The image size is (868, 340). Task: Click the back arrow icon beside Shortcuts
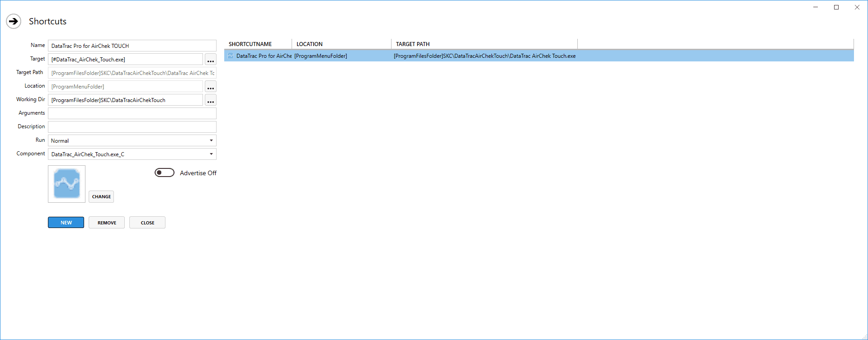coord(14,21)
